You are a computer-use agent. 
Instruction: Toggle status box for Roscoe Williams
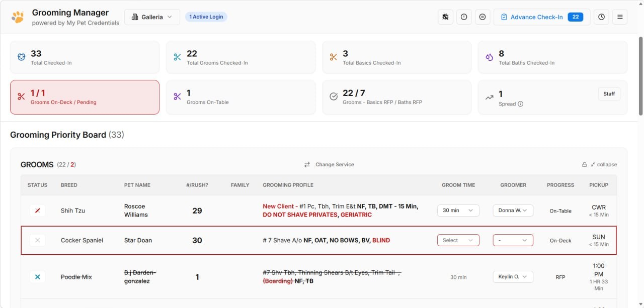point(38,211)
